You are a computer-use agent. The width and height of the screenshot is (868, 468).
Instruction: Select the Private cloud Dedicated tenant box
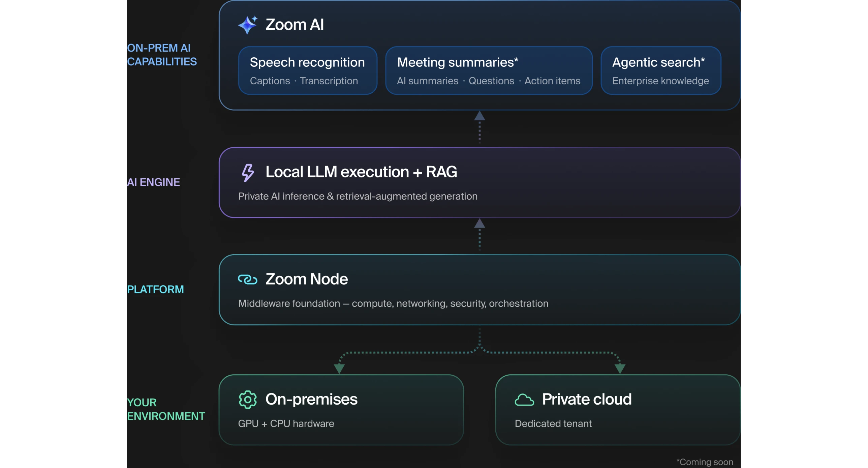point(618,410)
